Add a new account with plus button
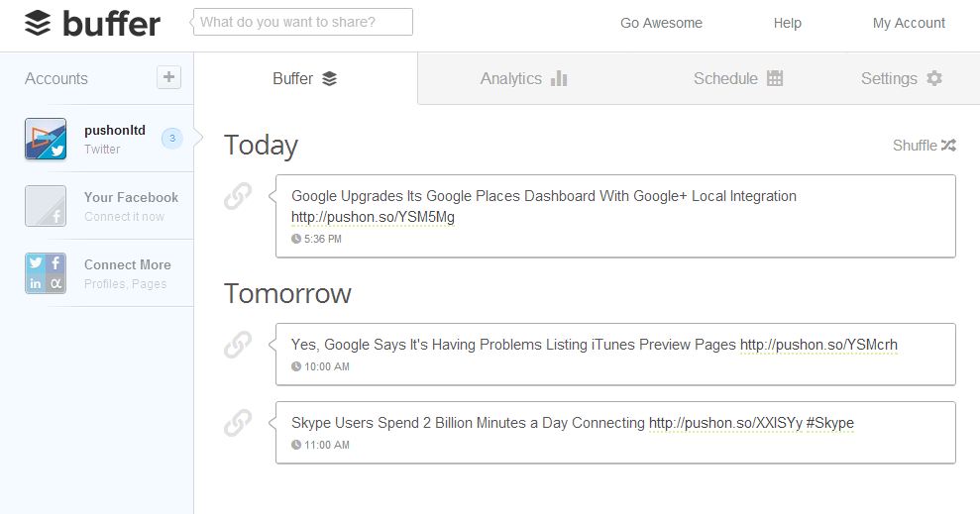Screen dimensions: 980x514 pyautogui.click(x=168, y=77)
